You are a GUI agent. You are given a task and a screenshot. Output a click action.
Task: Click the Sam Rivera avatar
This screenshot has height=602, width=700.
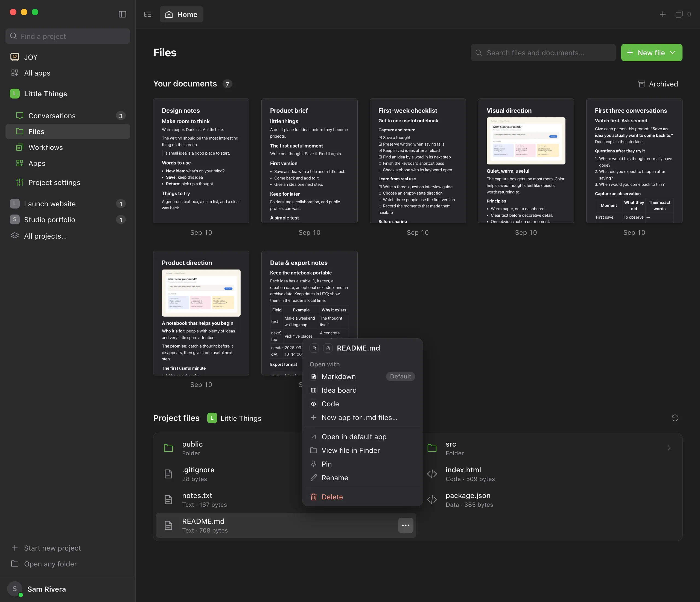14,589
